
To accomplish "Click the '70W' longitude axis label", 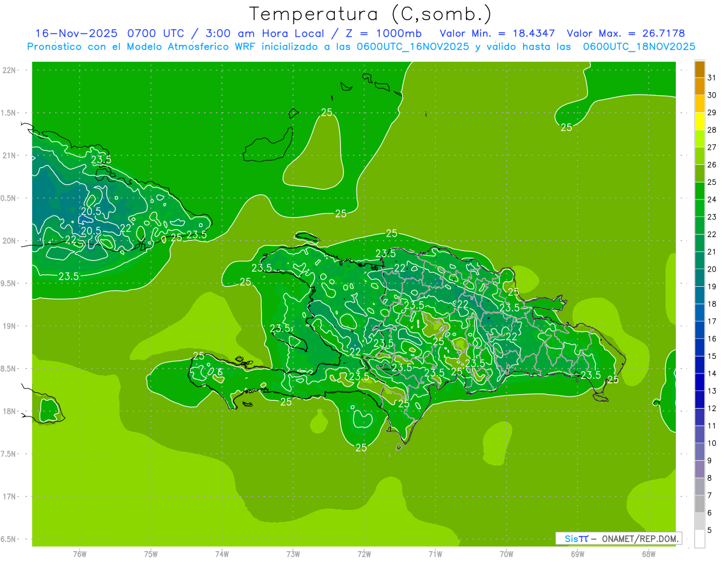I will 506,554.
